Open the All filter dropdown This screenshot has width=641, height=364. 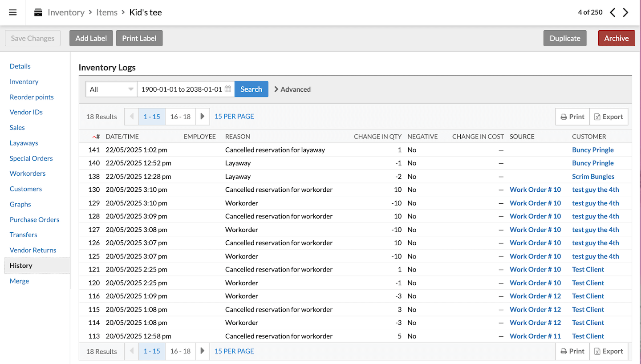111,89
